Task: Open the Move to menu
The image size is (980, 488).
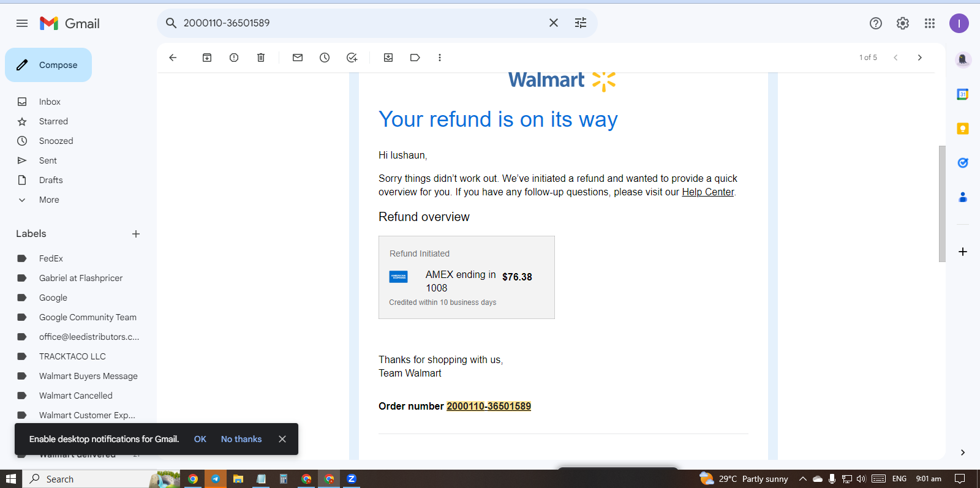Action: (x=388, y=58)
